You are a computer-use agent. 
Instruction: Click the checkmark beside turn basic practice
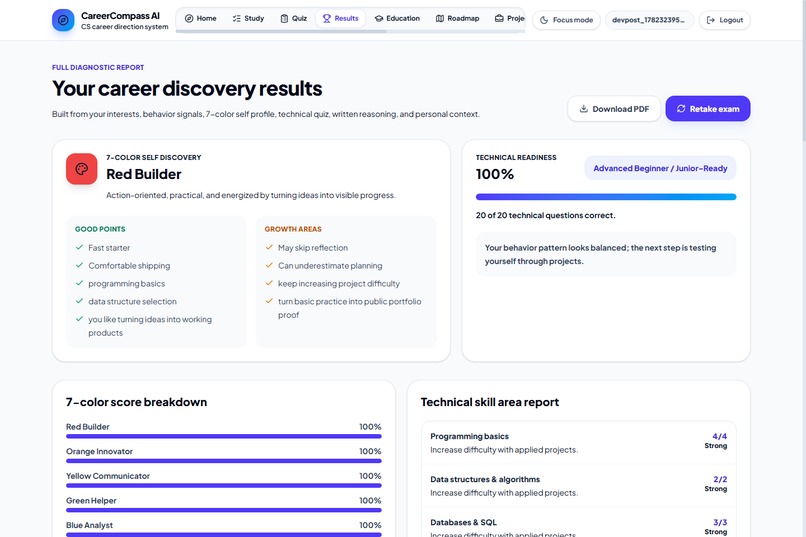click(269, 301)
